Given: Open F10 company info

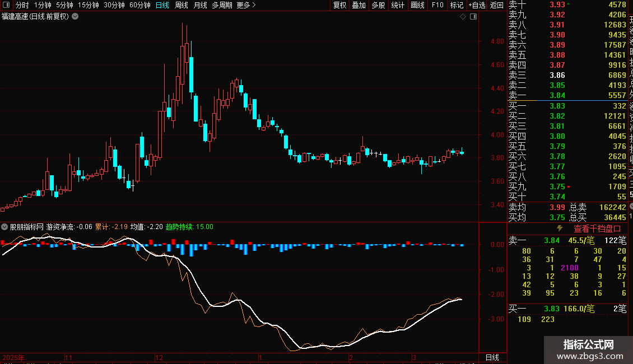Looking at the screenshot, I should (x=437, y=5).
